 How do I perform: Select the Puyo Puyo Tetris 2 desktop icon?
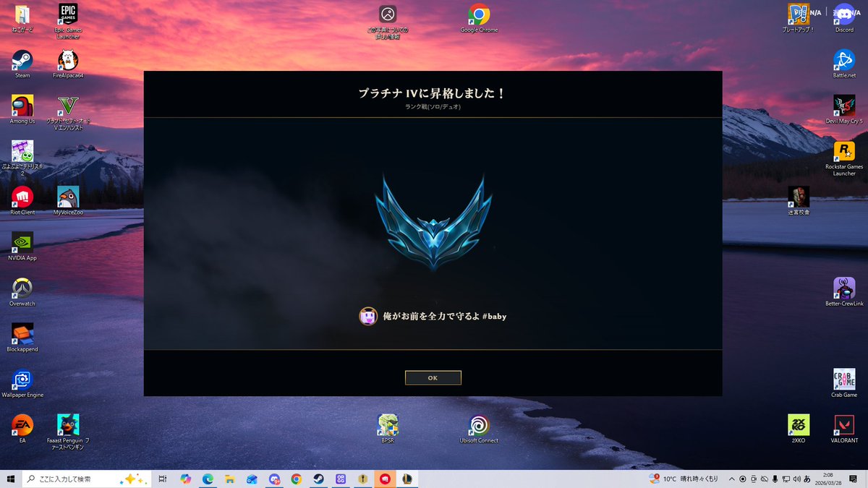[x=22, y=158]
